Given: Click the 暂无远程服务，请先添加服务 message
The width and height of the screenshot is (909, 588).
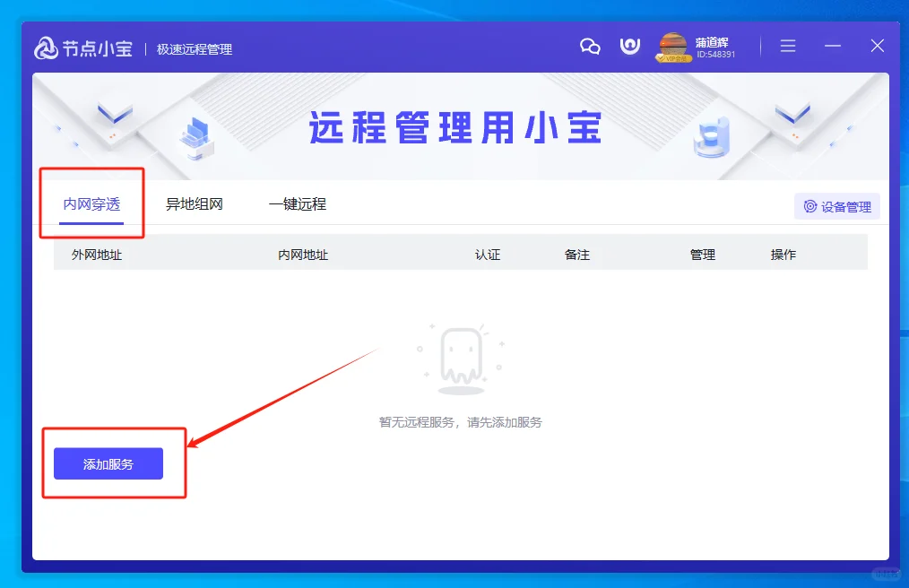Looking at the screenshot, I should [x=460, y=422].
